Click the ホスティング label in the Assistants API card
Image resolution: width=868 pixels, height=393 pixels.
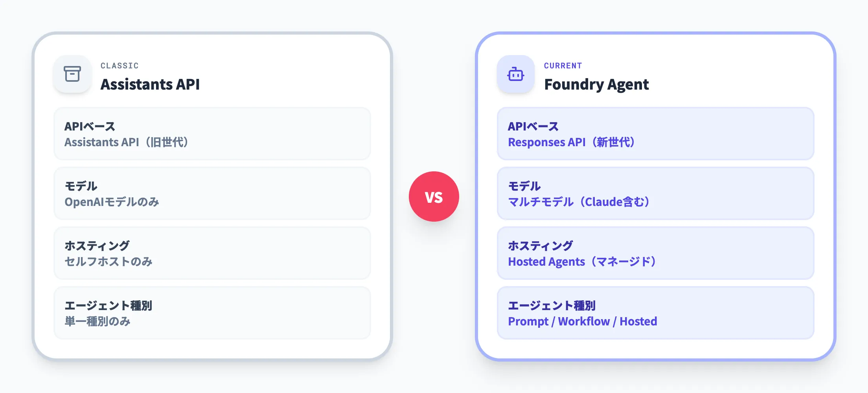tap(97, 246)
